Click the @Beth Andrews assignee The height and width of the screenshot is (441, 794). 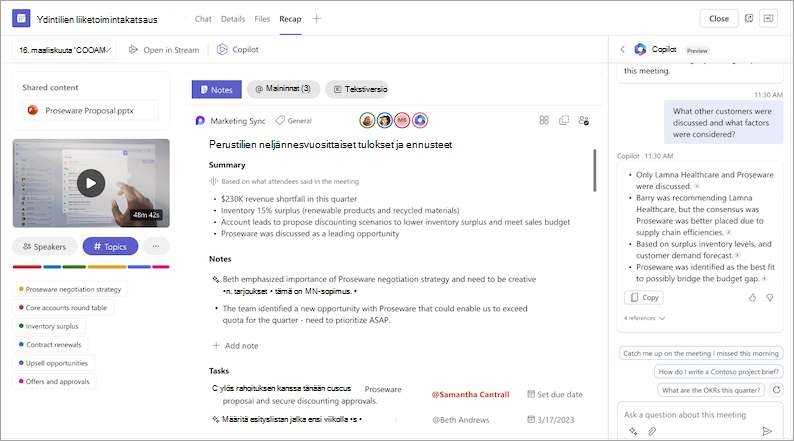[x=461, y=420]
